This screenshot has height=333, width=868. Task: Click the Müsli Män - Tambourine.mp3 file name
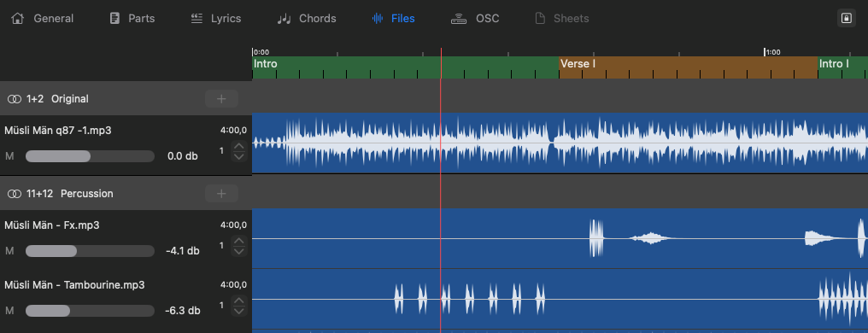click(74, 285)
